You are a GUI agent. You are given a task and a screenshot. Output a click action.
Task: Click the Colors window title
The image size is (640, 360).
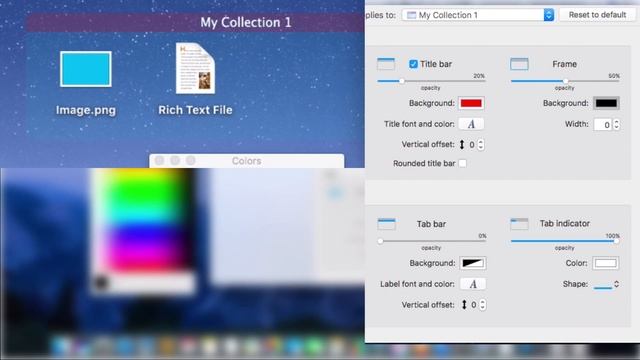pyautogui.click(x=247, y=161)
